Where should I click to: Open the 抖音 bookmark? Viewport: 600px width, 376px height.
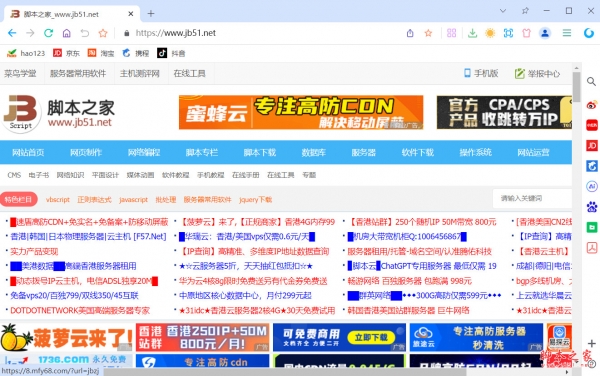(171, 53)
